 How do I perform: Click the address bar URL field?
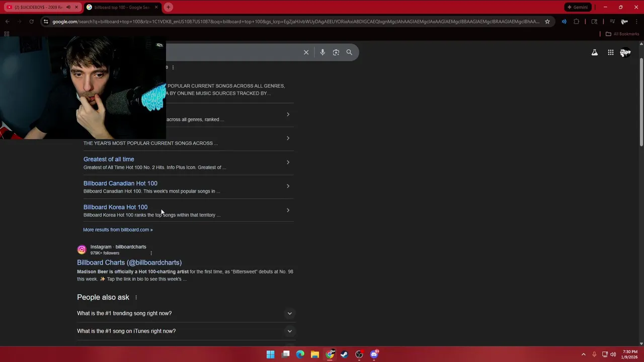pos(296,22)
